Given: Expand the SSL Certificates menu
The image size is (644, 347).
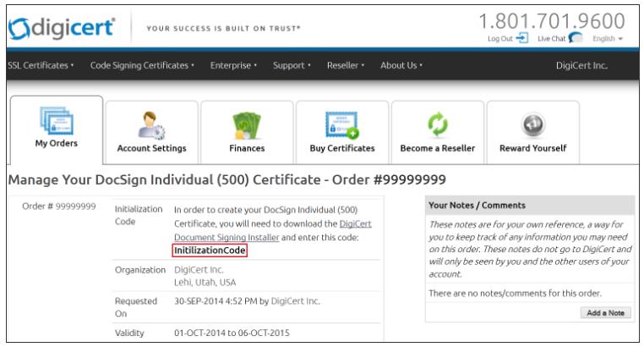Looking at the screenshot, I should click(x=41, y=65).
